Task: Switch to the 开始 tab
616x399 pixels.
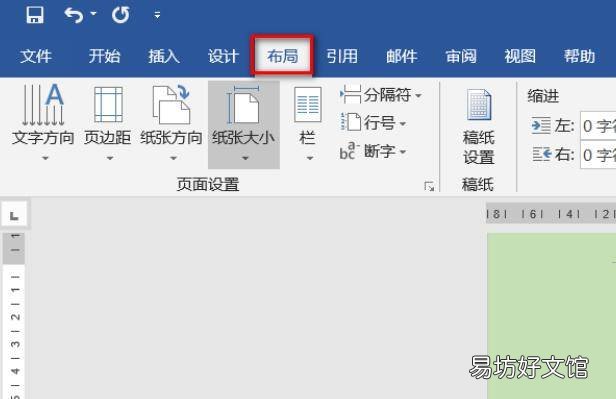Action: tap(104, 56)
